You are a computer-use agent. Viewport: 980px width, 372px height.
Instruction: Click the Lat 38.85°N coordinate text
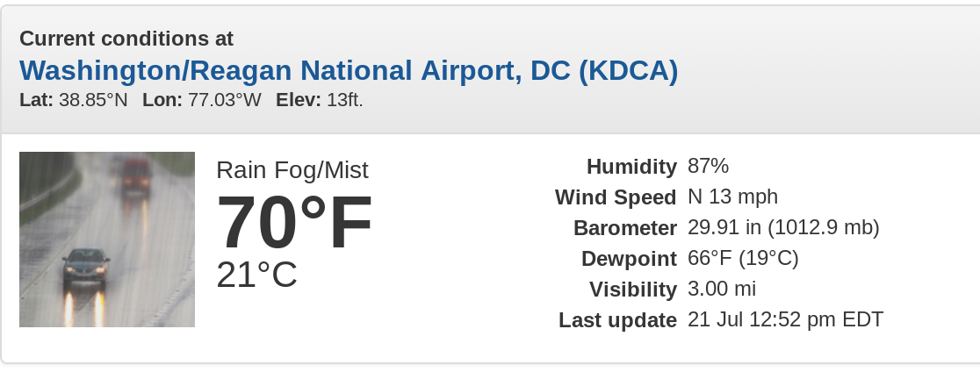pyautogui.click(x=74, y=100)
